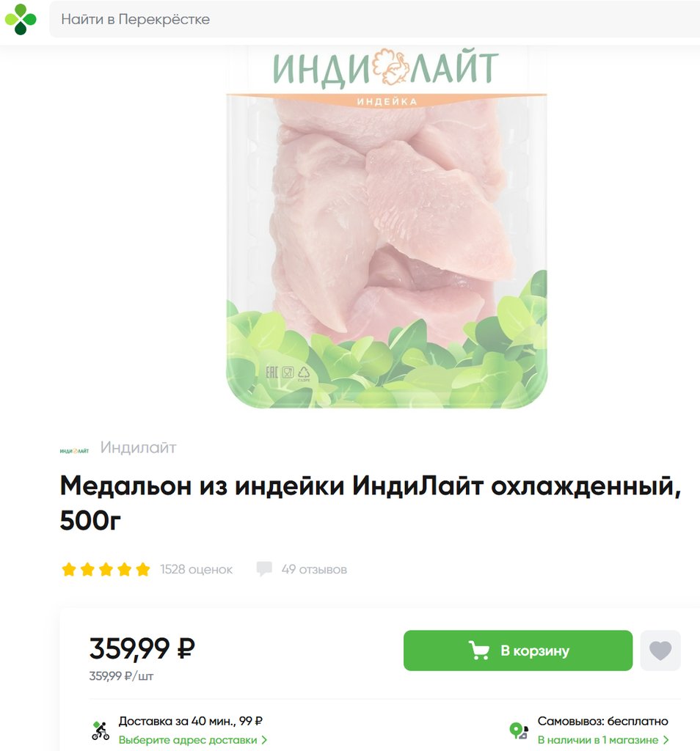Image resolution: width=700 pixels, height=751 pixels.
Task: Focus the search field 'Найти в Перекрёстке'
Action: tap(375, 19)
